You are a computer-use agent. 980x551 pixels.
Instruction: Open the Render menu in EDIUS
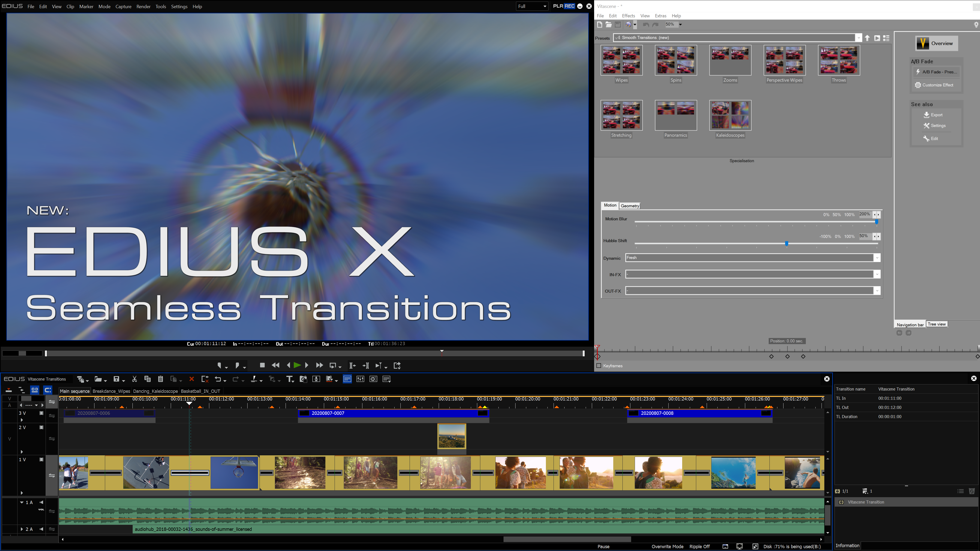point(143,6)
